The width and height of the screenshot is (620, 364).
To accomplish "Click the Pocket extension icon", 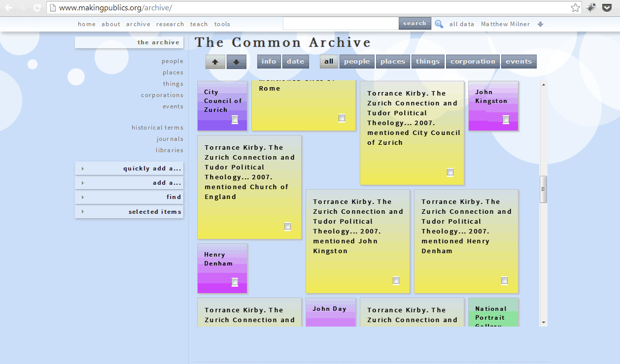I will (607, 7).
